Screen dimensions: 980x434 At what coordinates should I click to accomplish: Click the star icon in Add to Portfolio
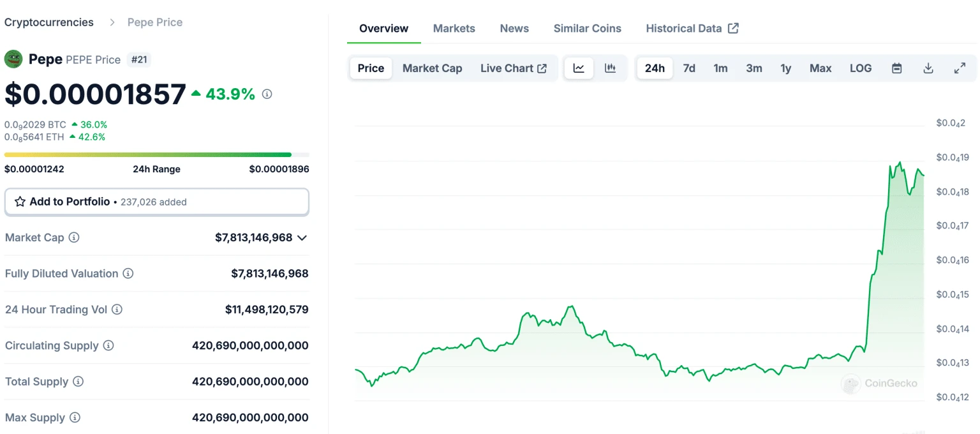click(x=20, y=202)
